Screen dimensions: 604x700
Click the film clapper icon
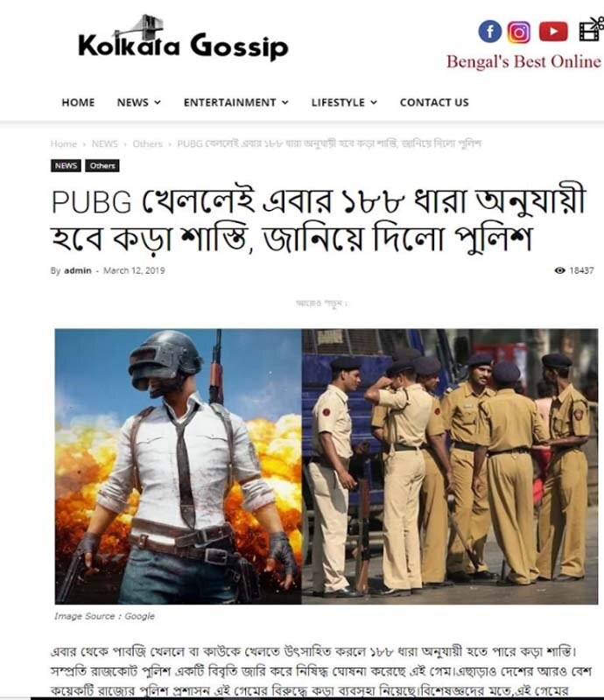[591, 30]
